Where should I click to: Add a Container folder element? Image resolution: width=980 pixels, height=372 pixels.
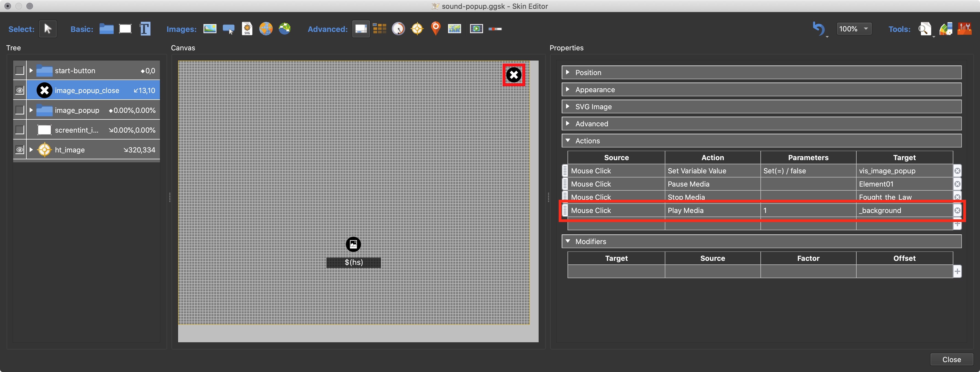pyautogui.click(x=107, y=29)
